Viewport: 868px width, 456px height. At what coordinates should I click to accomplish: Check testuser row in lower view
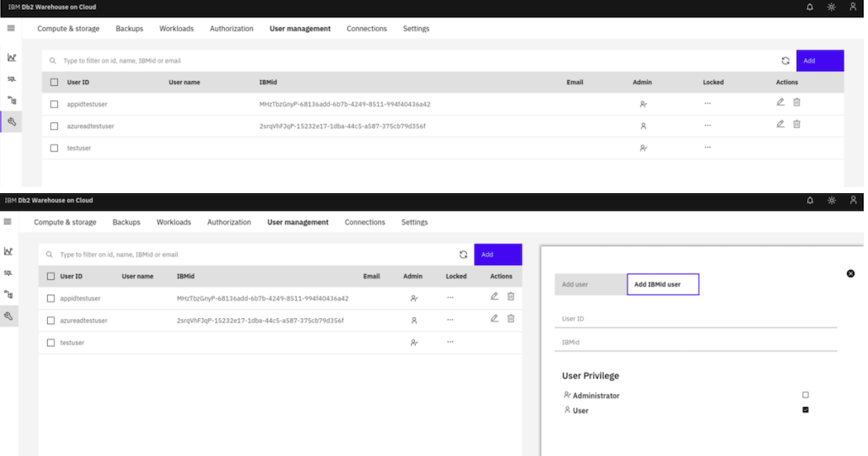coord(51,343)
